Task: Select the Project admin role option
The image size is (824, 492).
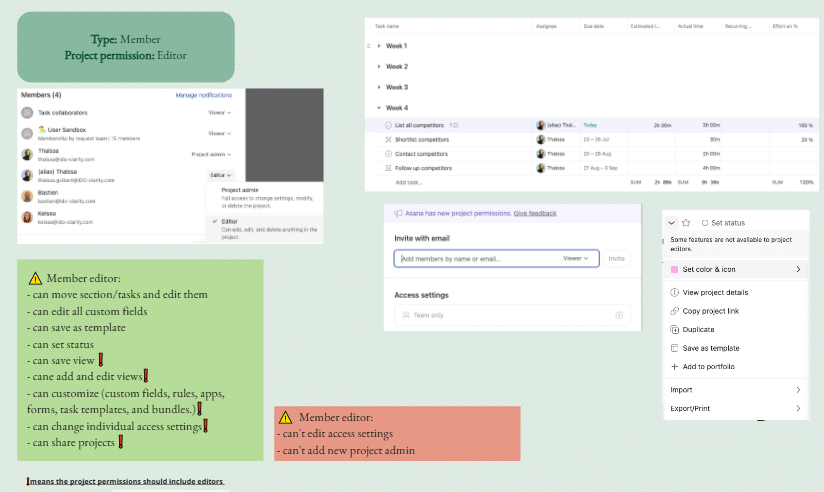Action: click(x=264, y=198)
